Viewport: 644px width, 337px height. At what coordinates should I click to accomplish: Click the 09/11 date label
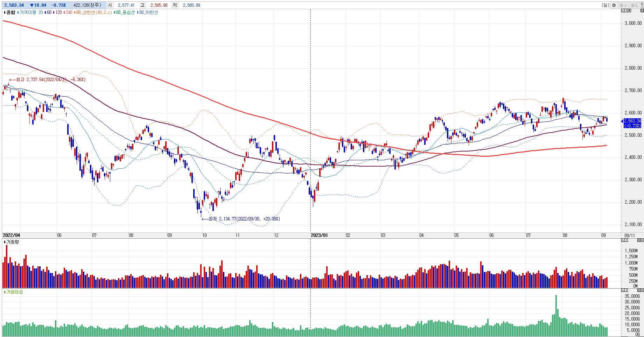pyautogui.click(x=630, y=236)
